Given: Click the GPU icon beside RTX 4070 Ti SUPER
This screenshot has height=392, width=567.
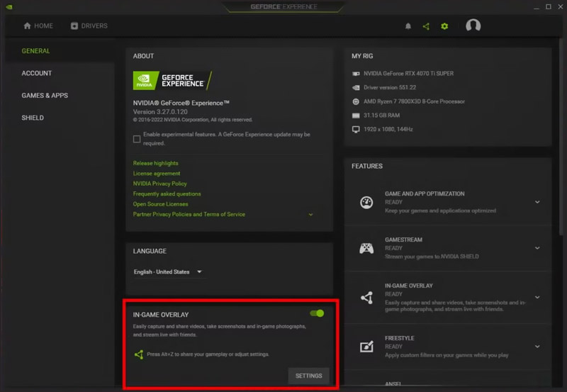Looking at the screenshot, I should pyautogui.click(x=356, y=74).
